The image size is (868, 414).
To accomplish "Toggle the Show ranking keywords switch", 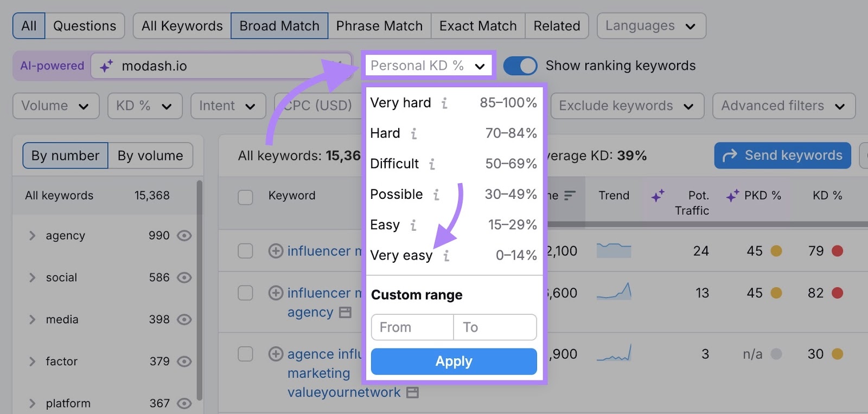I will [520, 66].
